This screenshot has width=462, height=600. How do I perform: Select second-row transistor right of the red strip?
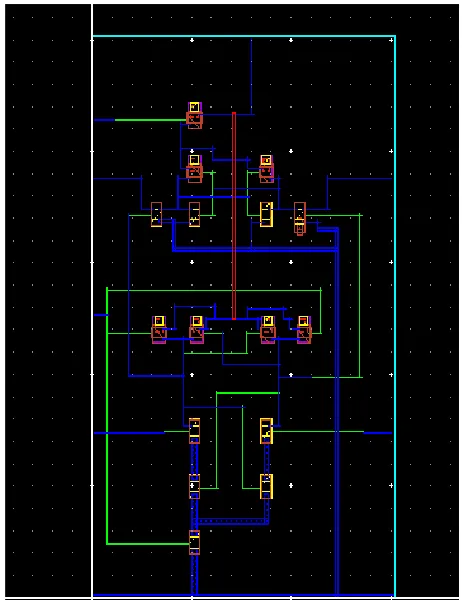click(x=266, y=169)
